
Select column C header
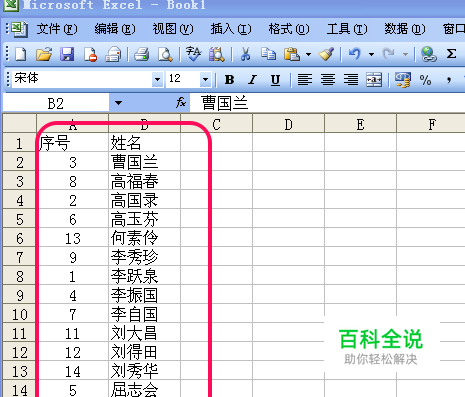click(x=216, y=124)
